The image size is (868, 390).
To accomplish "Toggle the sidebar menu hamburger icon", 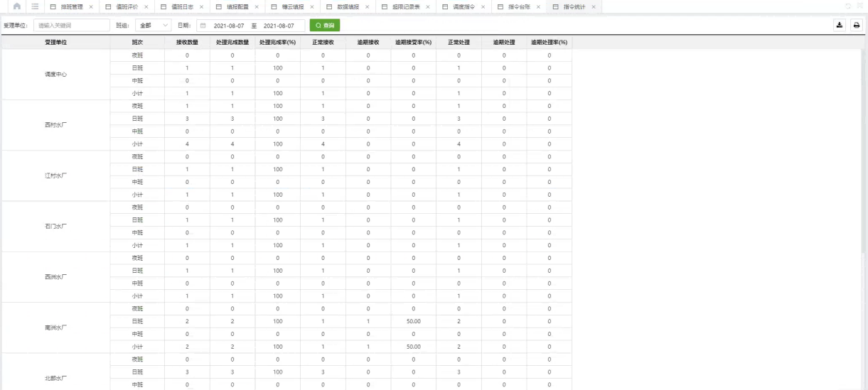I will (35, 6).
